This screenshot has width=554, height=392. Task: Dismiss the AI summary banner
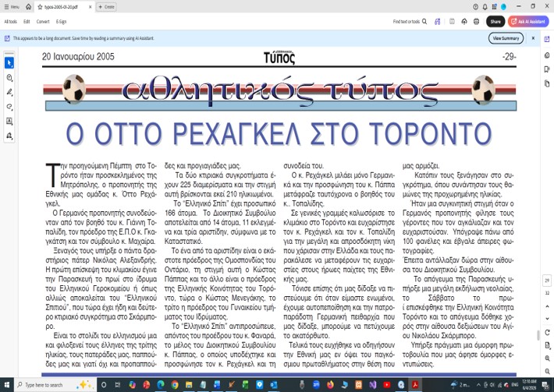(x=533, y=38)
